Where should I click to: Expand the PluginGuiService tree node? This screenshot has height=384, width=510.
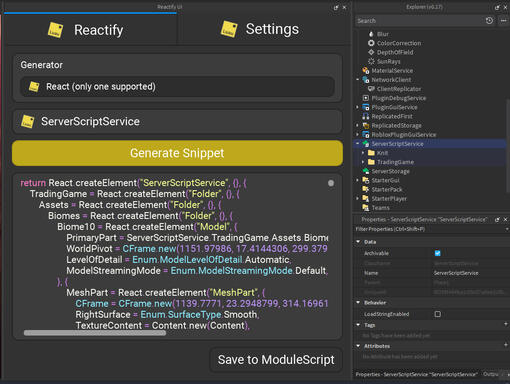click(358, 107)
